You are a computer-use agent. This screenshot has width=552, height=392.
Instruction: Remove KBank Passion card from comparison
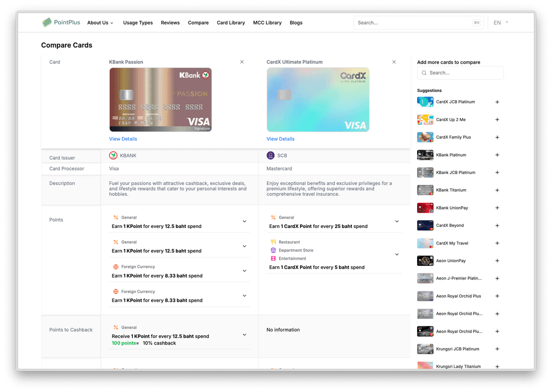(x=242, y=62)
